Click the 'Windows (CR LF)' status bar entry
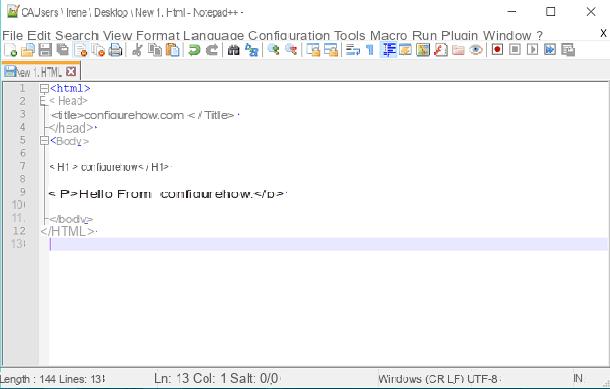 coord(421,378)
